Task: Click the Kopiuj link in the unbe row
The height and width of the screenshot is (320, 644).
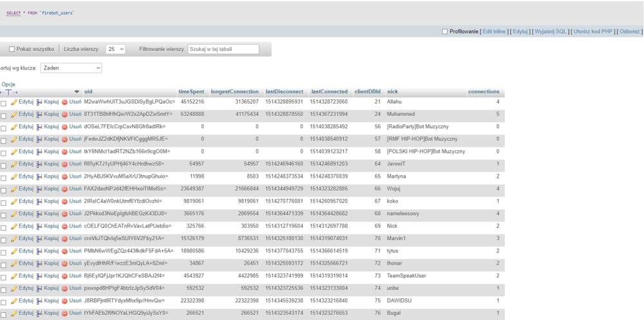Action: coord(52,288)
